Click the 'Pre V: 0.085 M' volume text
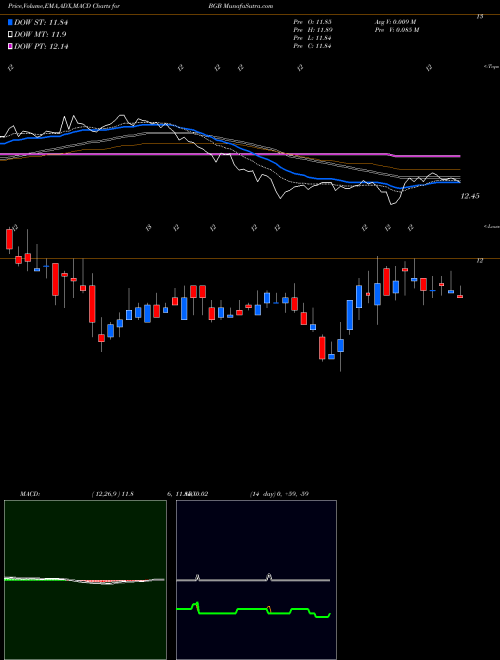Screen dimensions: 500x660 396,30
